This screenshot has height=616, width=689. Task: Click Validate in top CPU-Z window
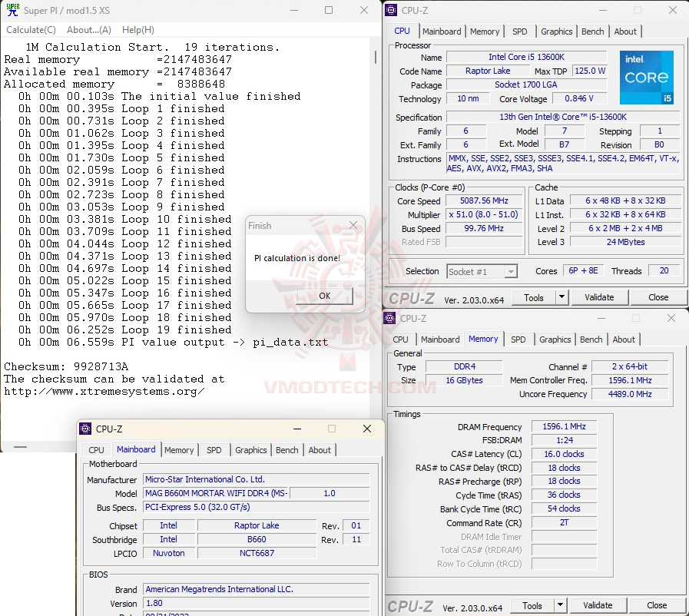[x=599, y=297]
